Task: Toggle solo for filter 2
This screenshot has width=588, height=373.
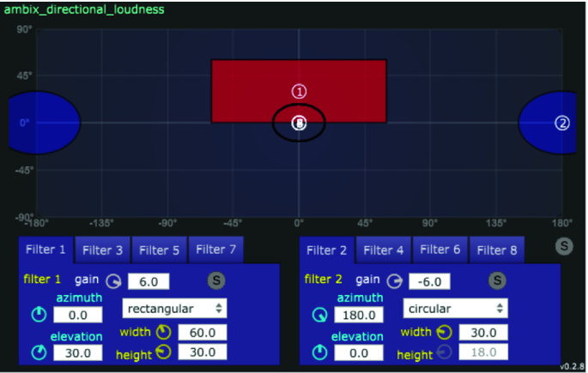Action: tap(497, 280)
